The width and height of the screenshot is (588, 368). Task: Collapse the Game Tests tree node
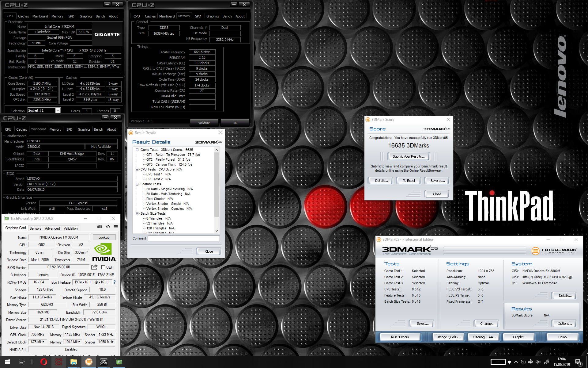[x=137, y=150]
